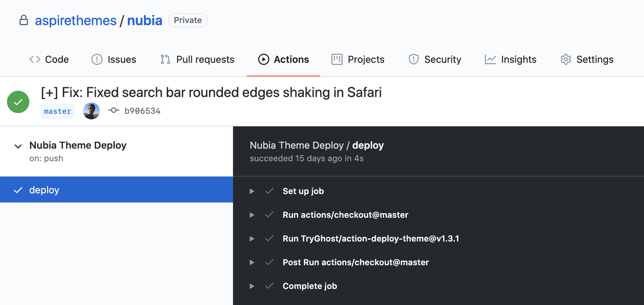The width and height of the screenshot is (644, 305).
Task: Click the green workflow success status icon
Action: pyautogui.click(x=18, y=102)
